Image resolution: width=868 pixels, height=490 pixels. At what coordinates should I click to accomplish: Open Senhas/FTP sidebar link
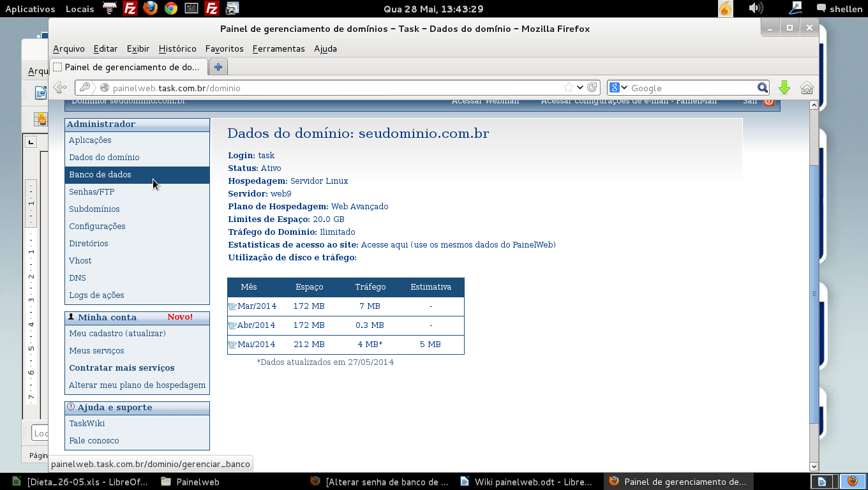[x=92, y=192]
